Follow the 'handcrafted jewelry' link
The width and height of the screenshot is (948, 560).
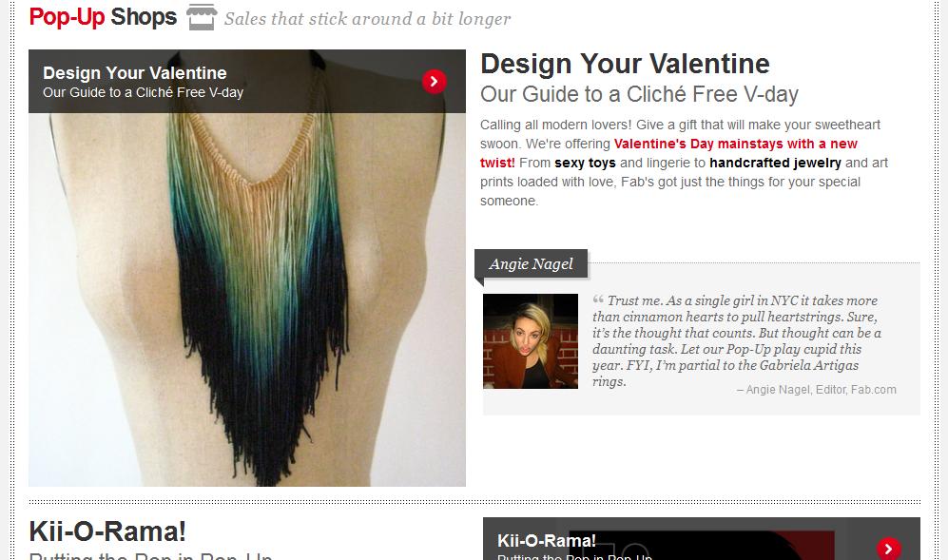tap(775, 163)
